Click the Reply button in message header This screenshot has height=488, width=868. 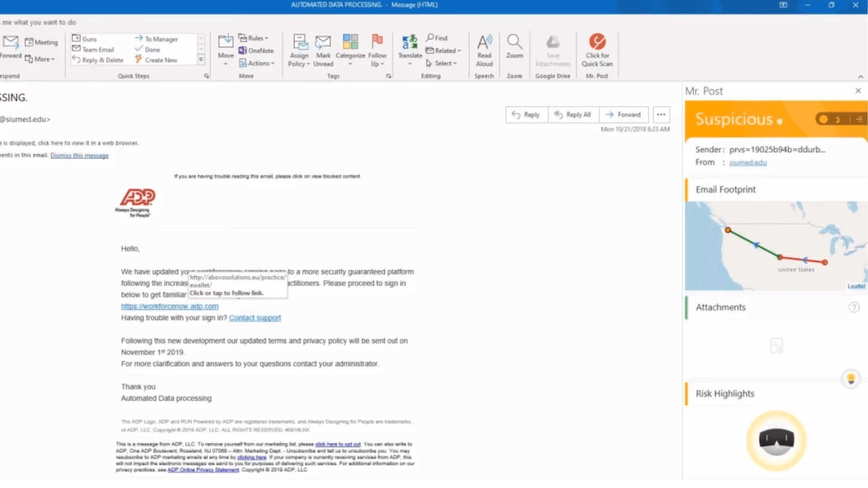[x=526, y=115]
